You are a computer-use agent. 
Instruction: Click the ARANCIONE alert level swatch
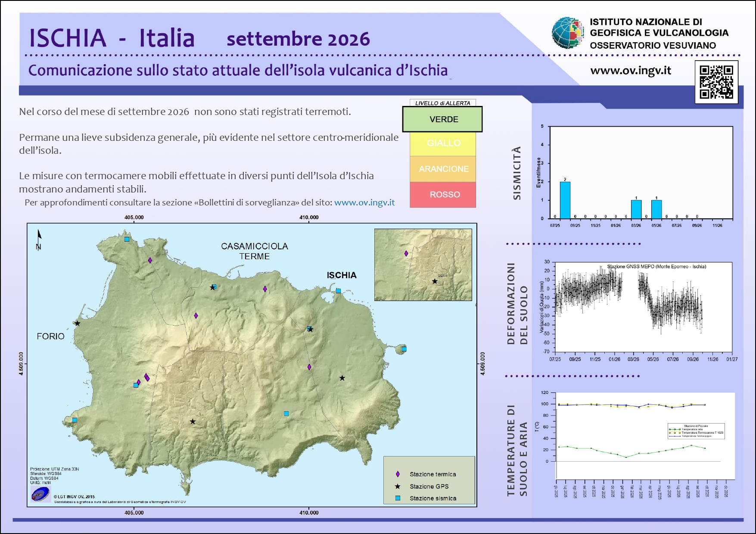[x=443, y=169]
